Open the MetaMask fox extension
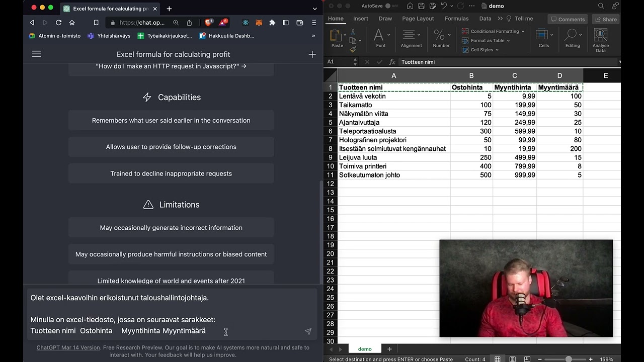Viewport: 644px width, 362px height. [x=259, y=23]
